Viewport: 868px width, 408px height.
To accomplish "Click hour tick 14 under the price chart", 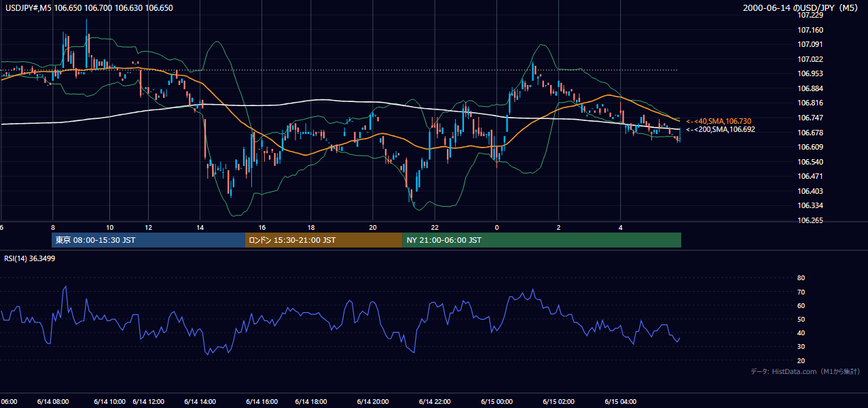I will 200,227.
